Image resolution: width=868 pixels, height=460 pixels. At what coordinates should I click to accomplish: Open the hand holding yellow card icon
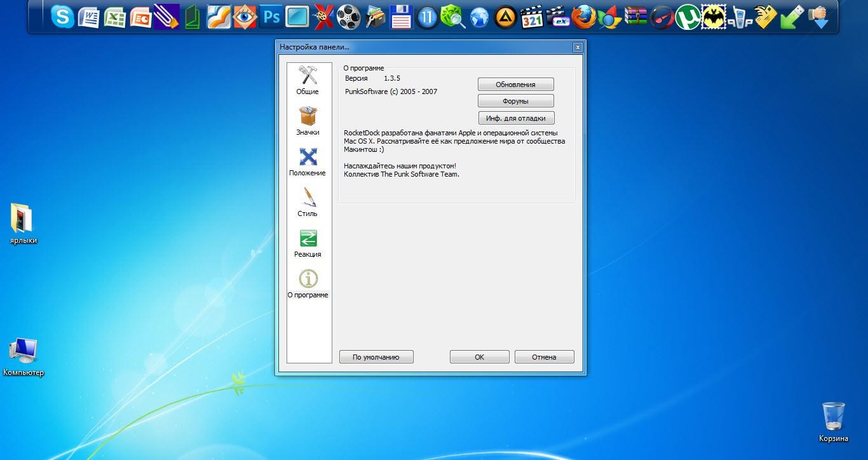coord(766,17)
